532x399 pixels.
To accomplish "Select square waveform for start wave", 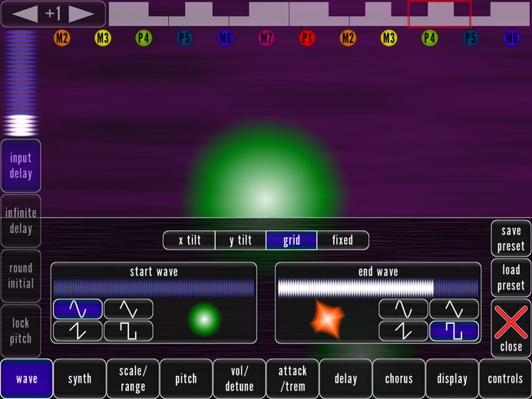I will [128, 331].
